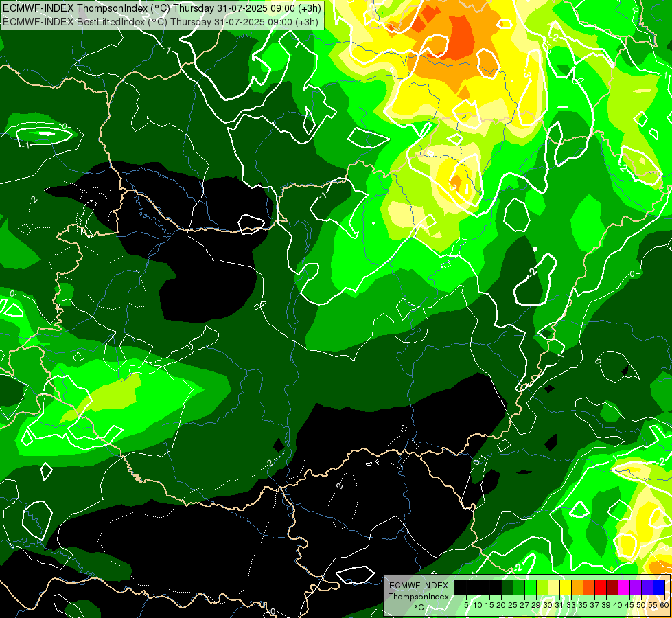Click the bright green 27–29 legend swatch
This screenshot has height=618, width=672.
pos(531,587)
